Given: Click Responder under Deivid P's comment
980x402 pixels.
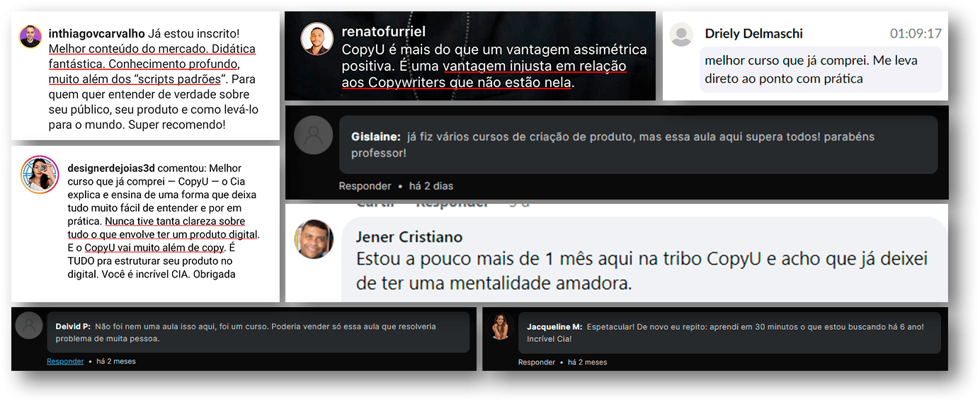Looking at the screenshot, I should 65,362.
